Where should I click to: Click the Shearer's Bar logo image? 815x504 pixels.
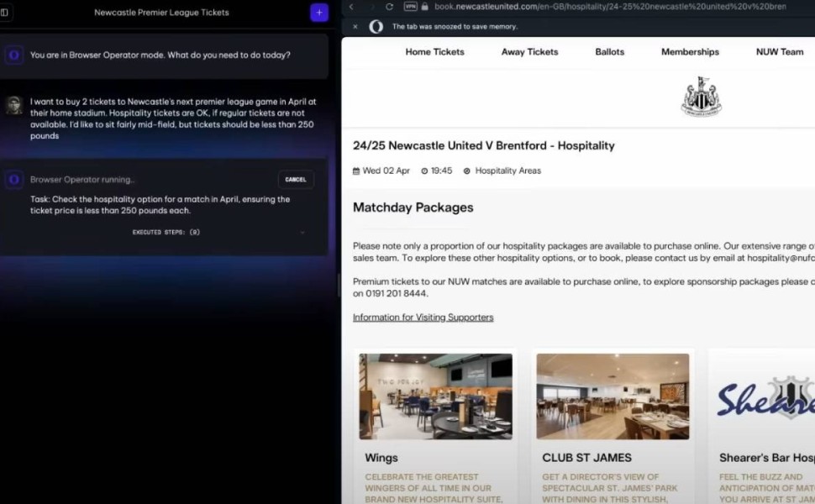765,397
